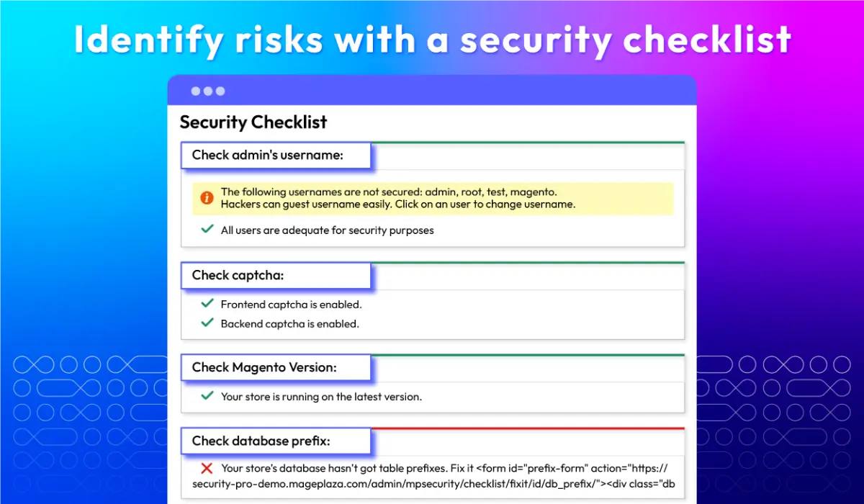
Task: Select 'All users are adequate for security purposes' text
Action: [x=327, y=230]
